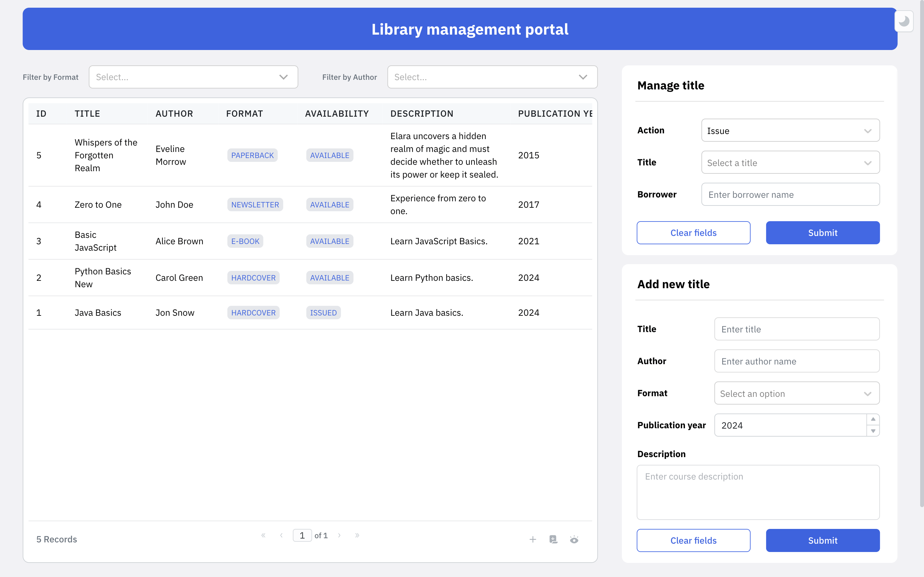Click Submit in Manage title panel

[x=822, y=233]
